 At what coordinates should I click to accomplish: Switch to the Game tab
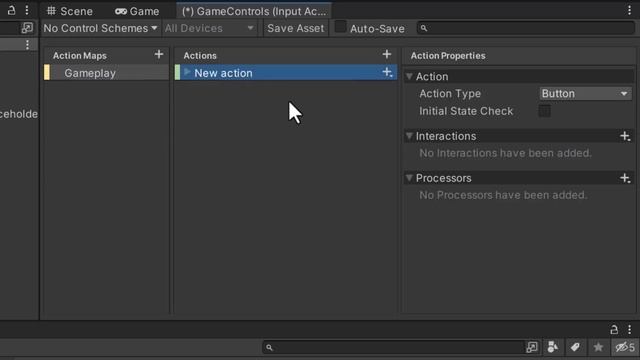(137, 11)
